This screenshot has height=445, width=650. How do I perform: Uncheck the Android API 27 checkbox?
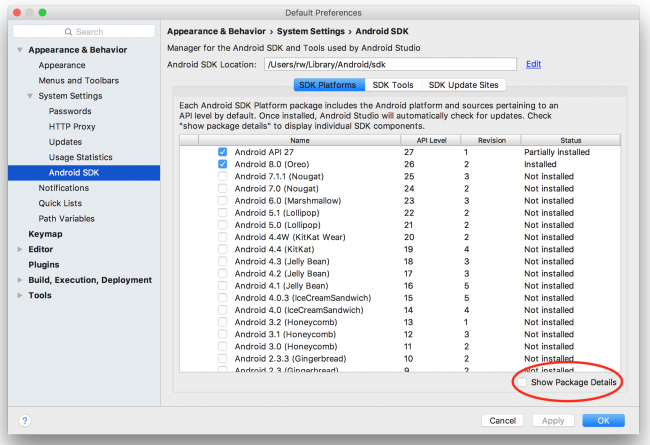(223, 152)
